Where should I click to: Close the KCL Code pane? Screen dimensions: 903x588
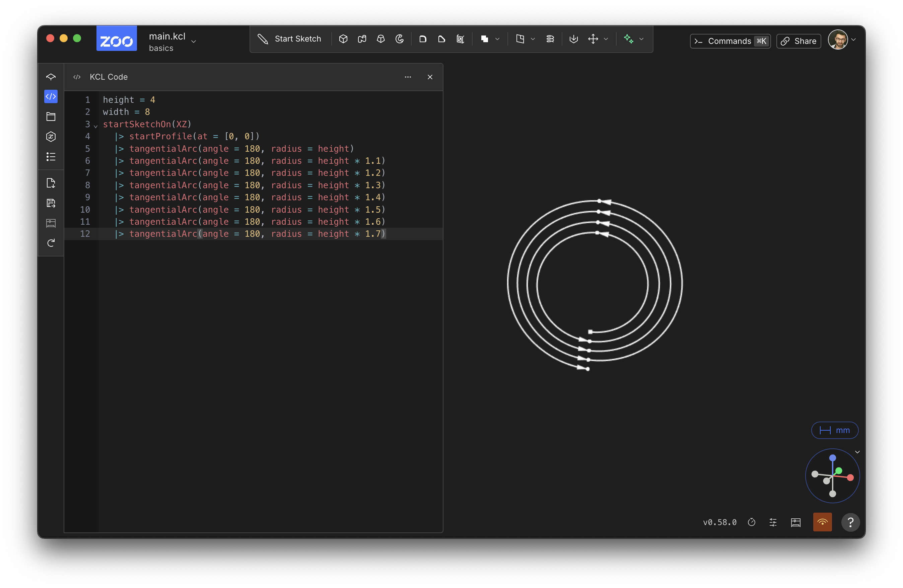click(x=430, y=77)
